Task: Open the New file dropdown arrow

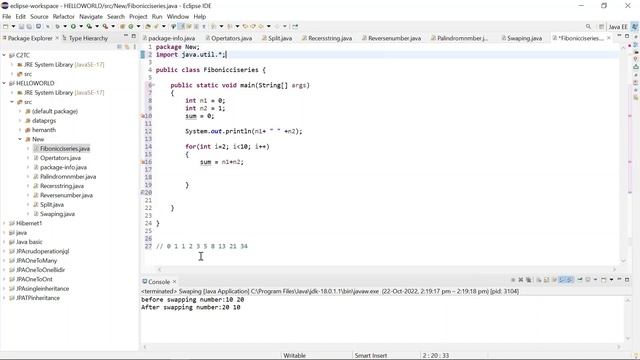Action: (13, 26)
